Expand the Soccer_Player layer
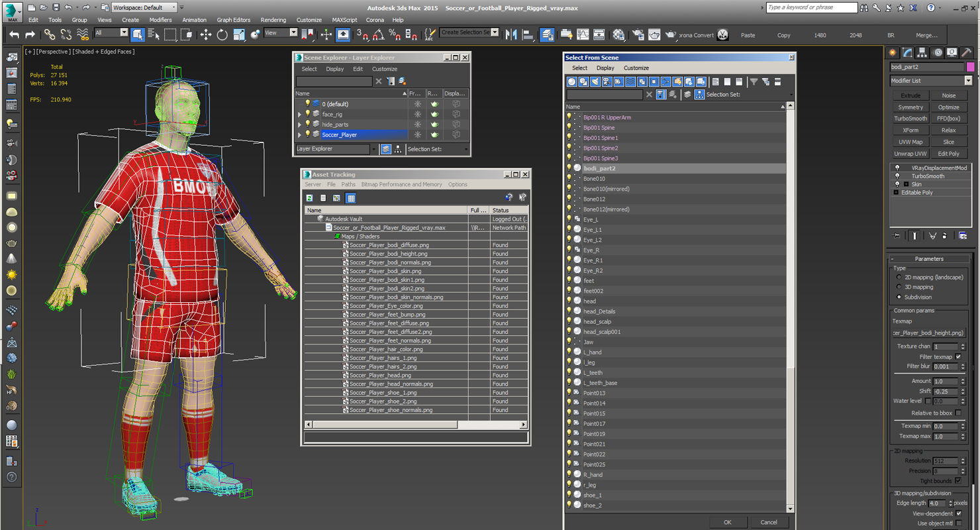Viewport: 980px width, 530px height. click(x=300, y=135)
